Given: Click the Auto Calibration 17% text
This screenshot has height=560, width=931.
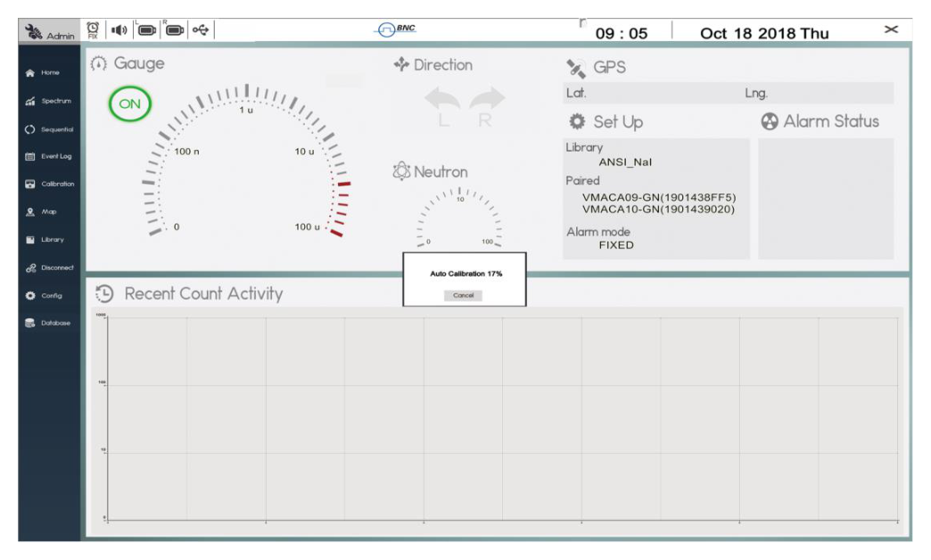Looking at the screenshot, I should coord(466,274).
